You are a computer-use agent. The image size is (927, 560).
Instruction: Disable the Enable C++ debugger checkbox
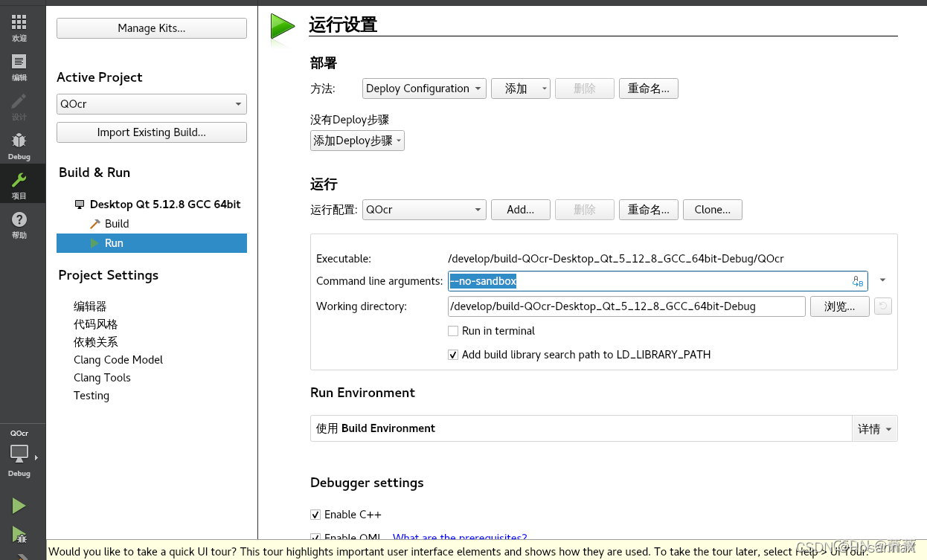coord(316,515)
